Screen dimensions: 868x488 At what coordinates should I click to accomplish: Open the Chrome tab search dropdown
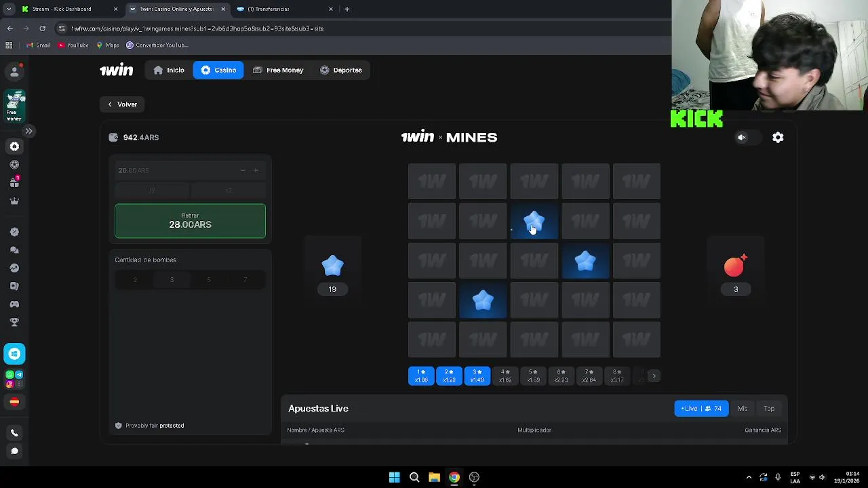(9, 9)
